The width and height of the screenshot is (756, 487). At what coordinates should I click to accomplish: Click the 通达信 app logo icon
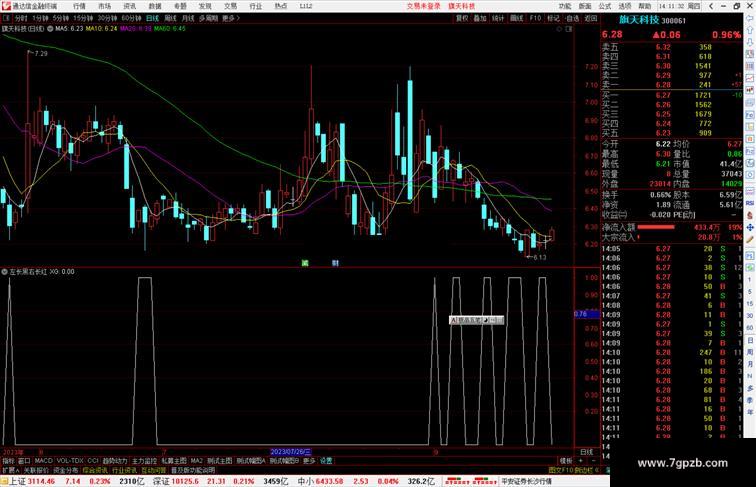[x=6, y=6]
